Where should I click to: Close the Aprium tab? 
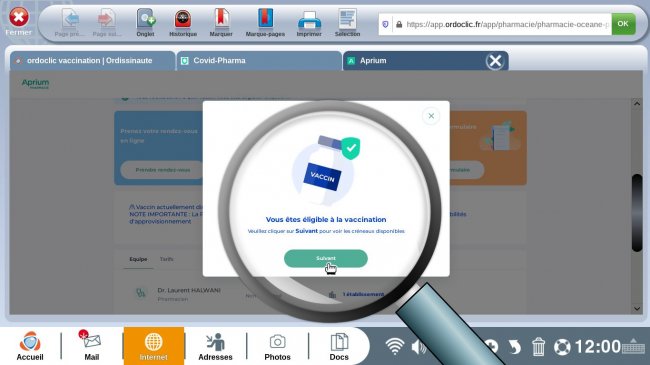[495, 61]
